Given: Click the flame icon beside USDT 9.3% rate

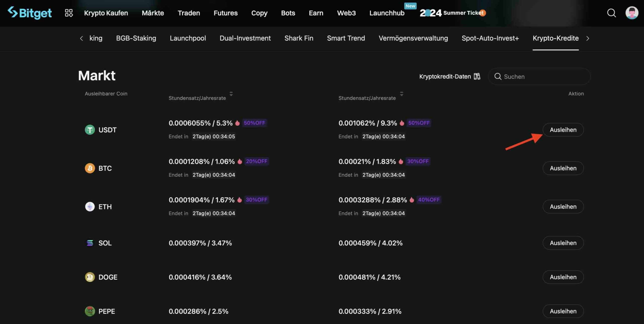Looking at the screenshot, I should 402,123.
